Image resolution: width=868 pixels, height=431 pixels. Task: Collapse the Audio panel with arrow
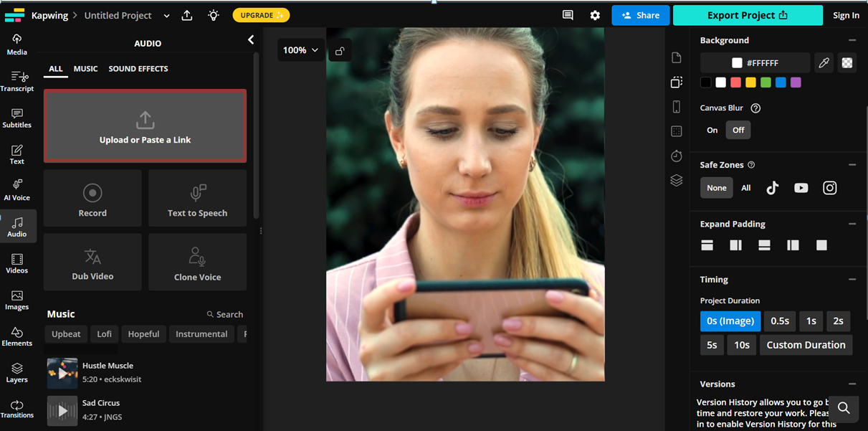click(x=251, y=40)
